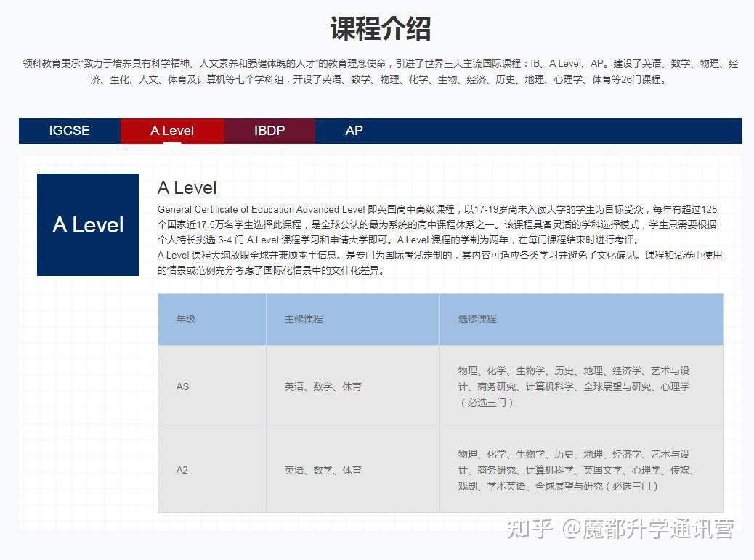Image resolution: width=754 pixels, height=560 pixels.
Task: Select the A Level tab
Action: [x=172, y=131]
